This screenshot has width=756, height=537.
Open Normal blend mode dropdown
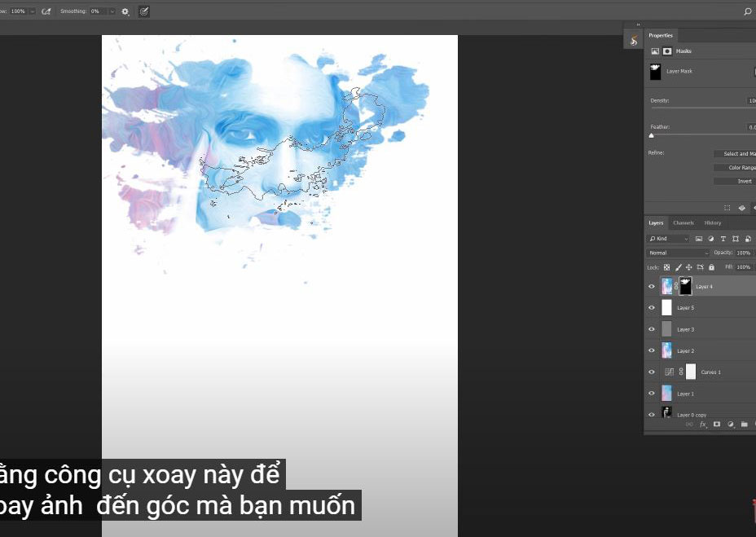click(678, 253)
